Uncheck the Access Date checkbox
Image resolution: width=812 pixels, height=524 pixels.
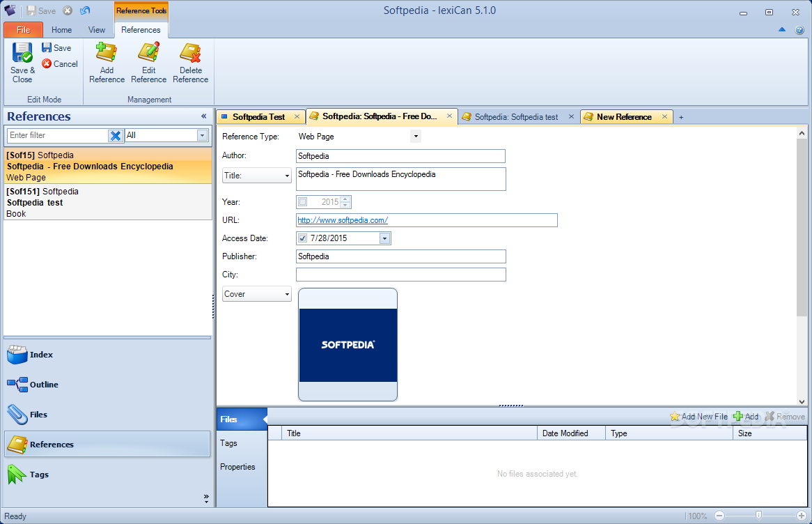[x=303, y=238]
